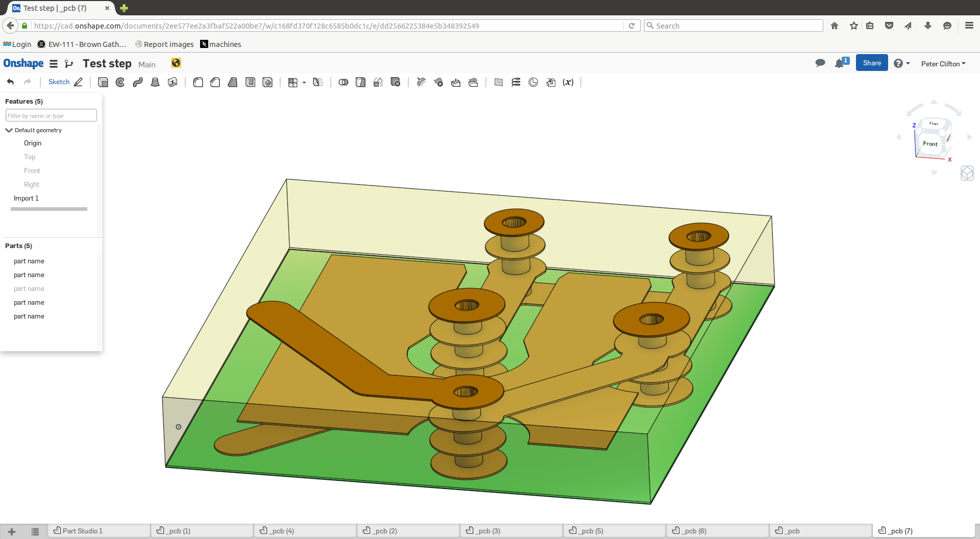This screenshot has height=539, width=980.
Task: Start a new Sketch
Action: (65, 82)
